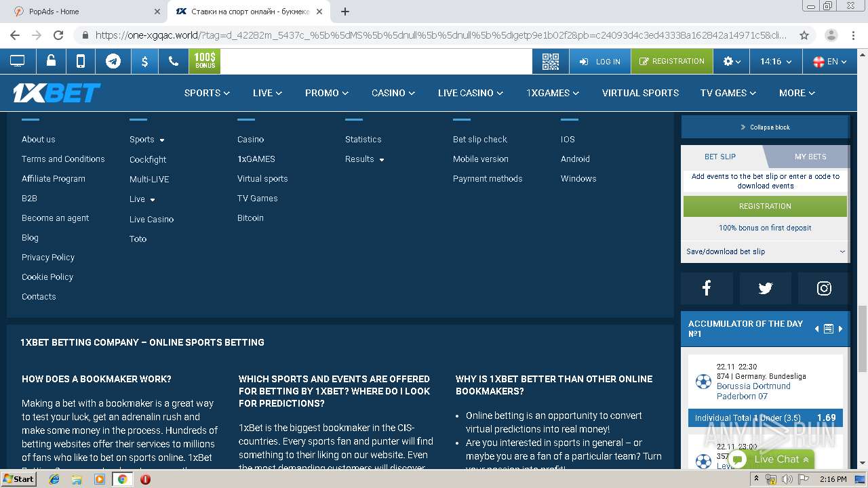The height and width of the screenshot is (488, 868).
Task: Switch to the MY BETS tab
Action: [x=810, y=157]
